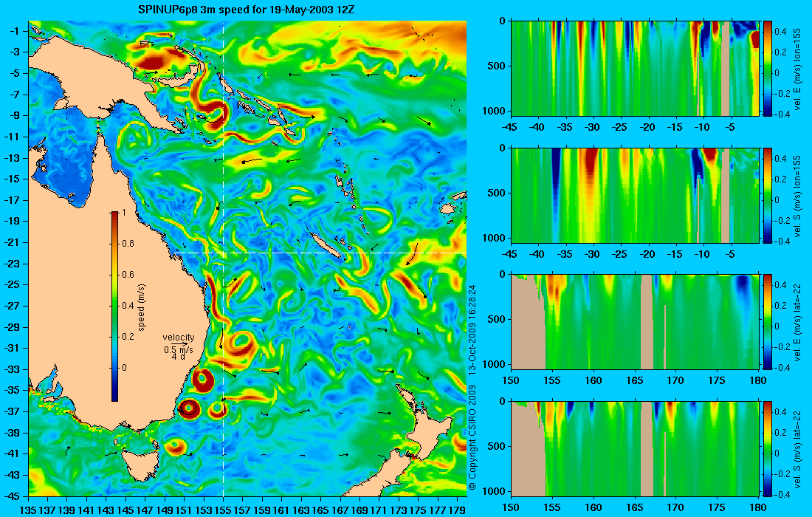The image size is (812, 517).
Task: Open the "vel. E lat=-22" section plot
Action: [635, 322]
